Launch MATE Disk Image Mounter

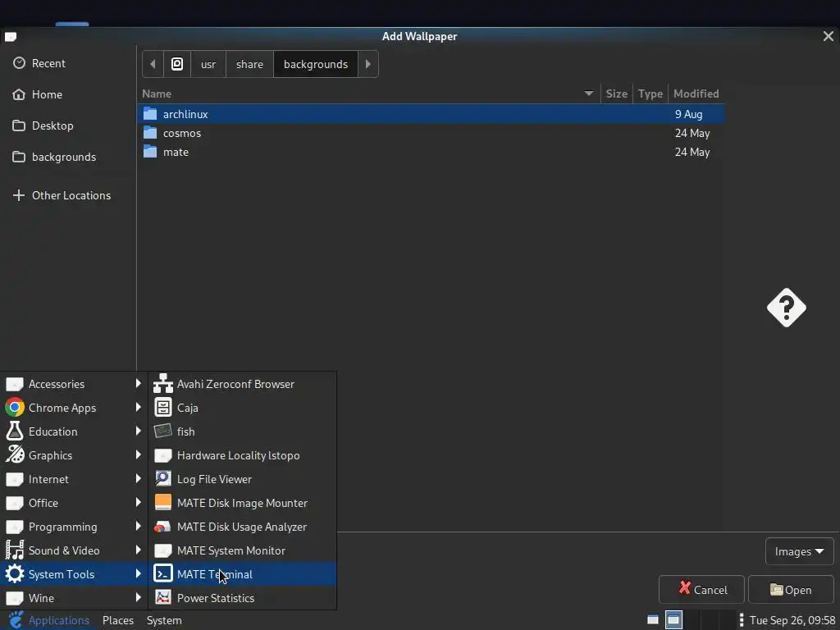click(x=243, y=503)
